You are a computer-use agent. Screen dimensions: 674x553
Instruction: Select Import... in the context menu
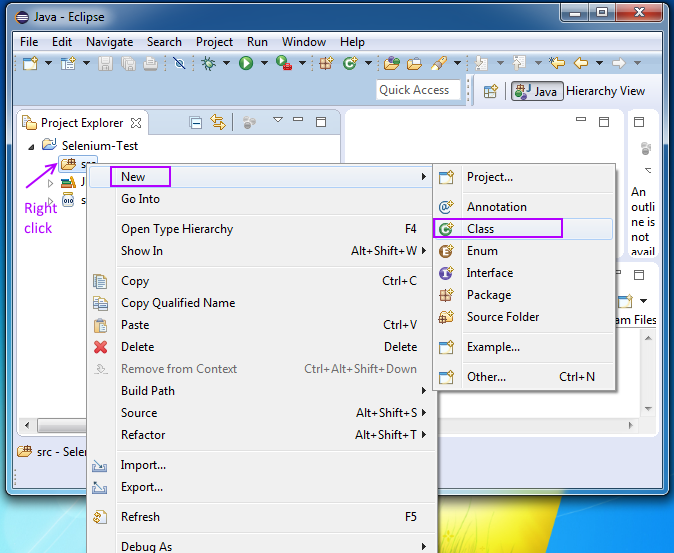261,465
